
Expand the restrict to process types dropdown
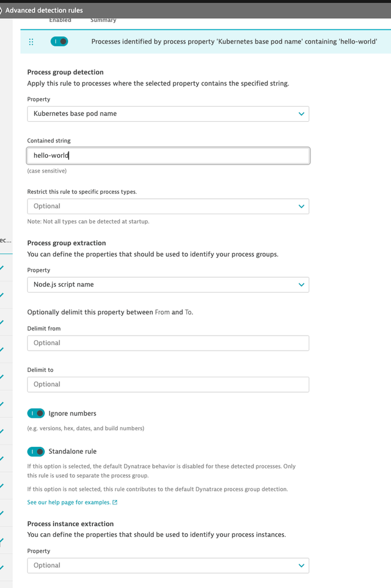click(x=168, y=206)
